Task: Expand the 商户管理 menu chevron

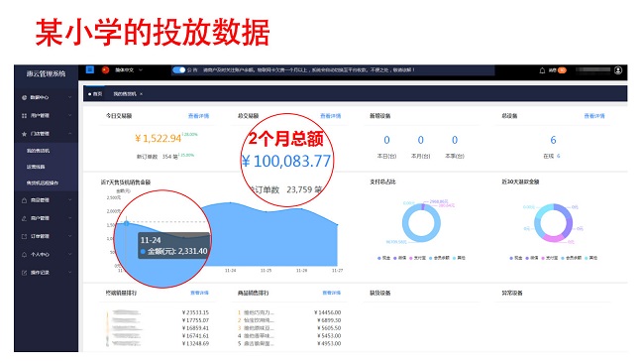Action: coord(69,218)
